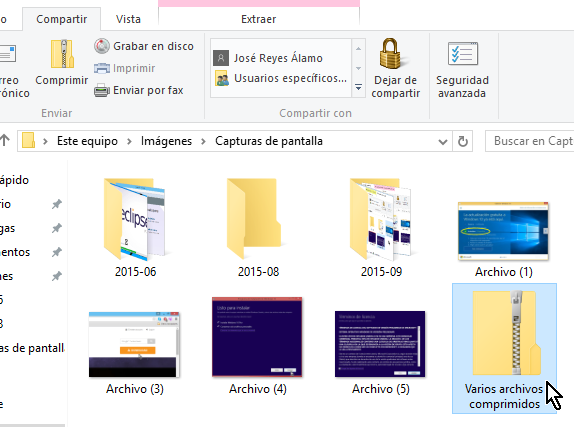
Task: Click the first pin icon in sidebar
Action: pyautogui.click(x=56, y=204)
